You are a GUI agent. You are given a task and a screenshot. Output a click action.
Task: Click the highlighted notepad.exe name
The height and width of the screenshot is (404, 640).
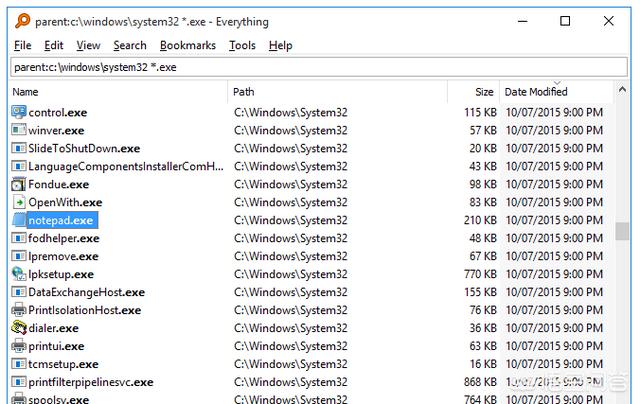tap(62, 220)
